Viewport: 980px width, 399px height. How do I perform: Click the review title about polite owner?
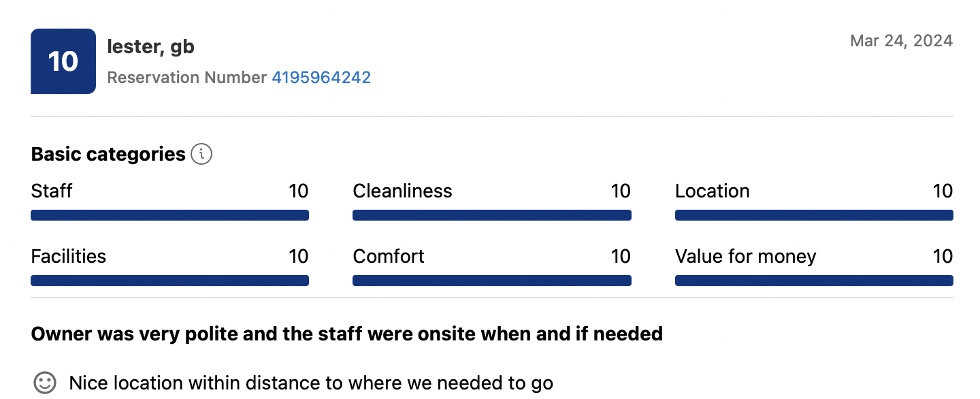(x=347, y=334)
